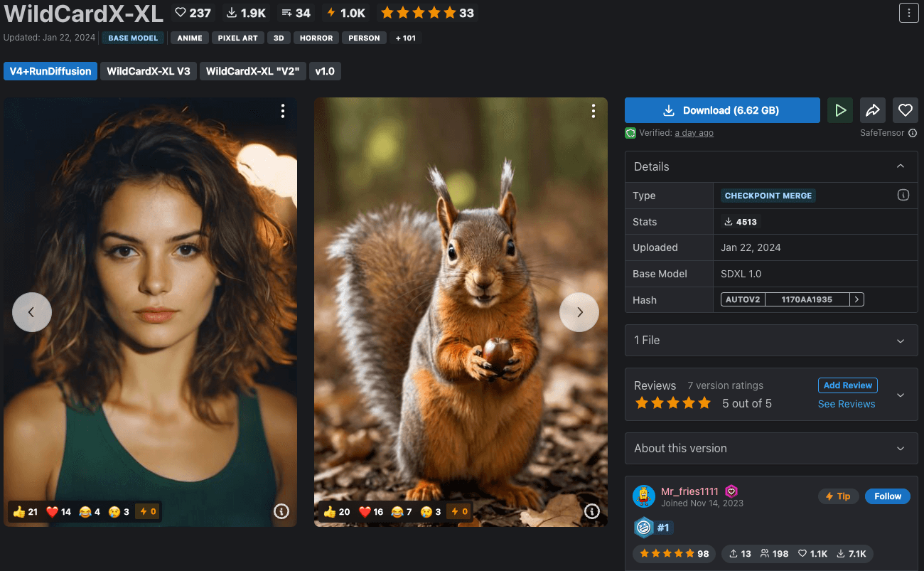The image size is (924, 571).
Task: Click the heart likes count 237
Action: pos(193,13)
